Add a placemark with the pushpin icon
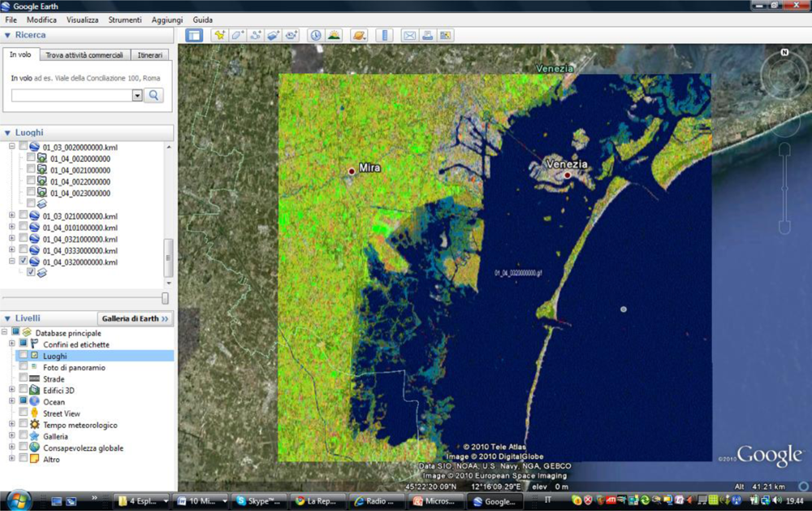This screenshot has width=812, height=511. (x=218, y=35)
